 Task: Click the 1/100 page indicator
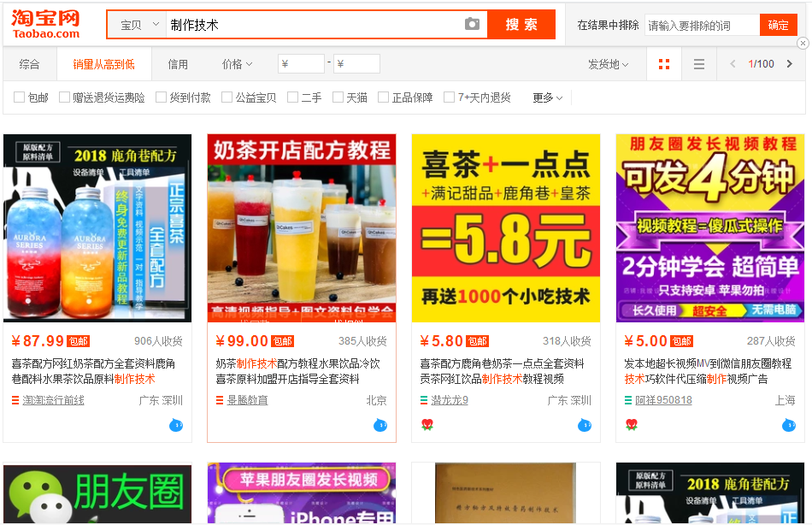pos(762,64)
